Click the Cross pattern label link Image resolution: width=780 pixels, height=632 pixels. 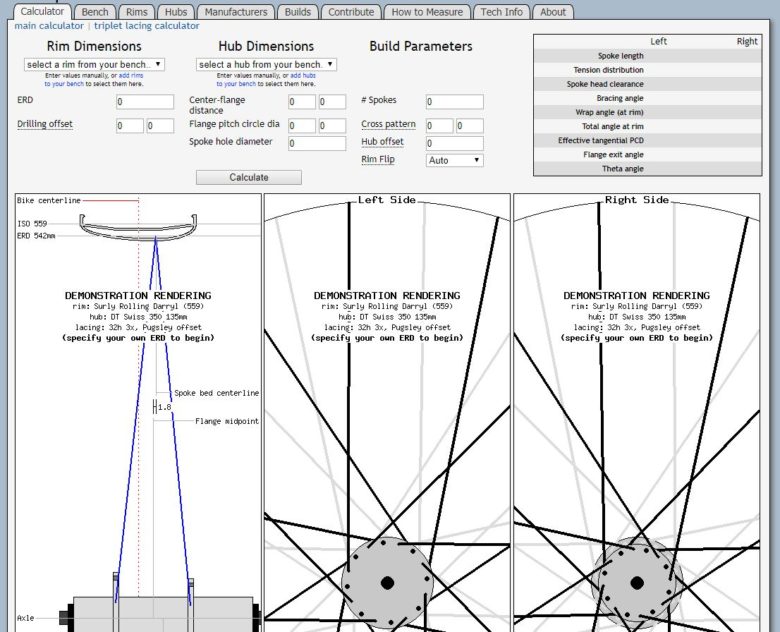(388, 125)
